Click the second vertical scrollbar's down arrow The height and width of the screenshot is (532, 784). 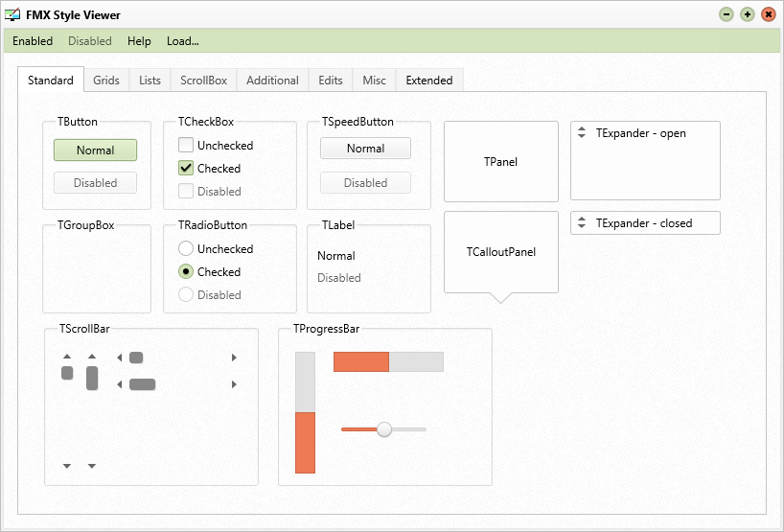(x=92, y=466)
